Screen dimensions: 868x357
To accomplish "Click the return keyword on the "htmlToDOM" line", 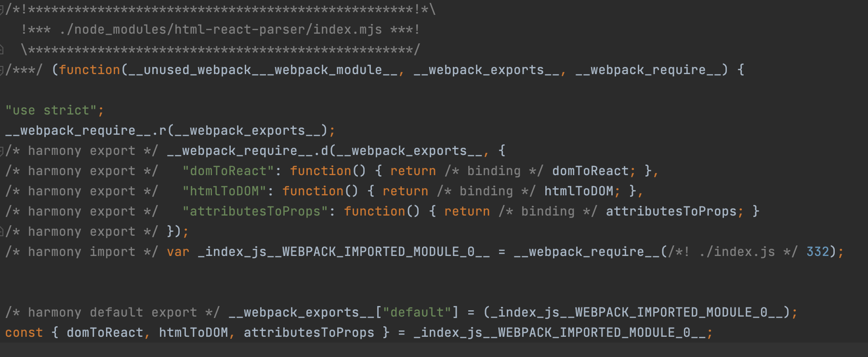I will click(406, 191).
